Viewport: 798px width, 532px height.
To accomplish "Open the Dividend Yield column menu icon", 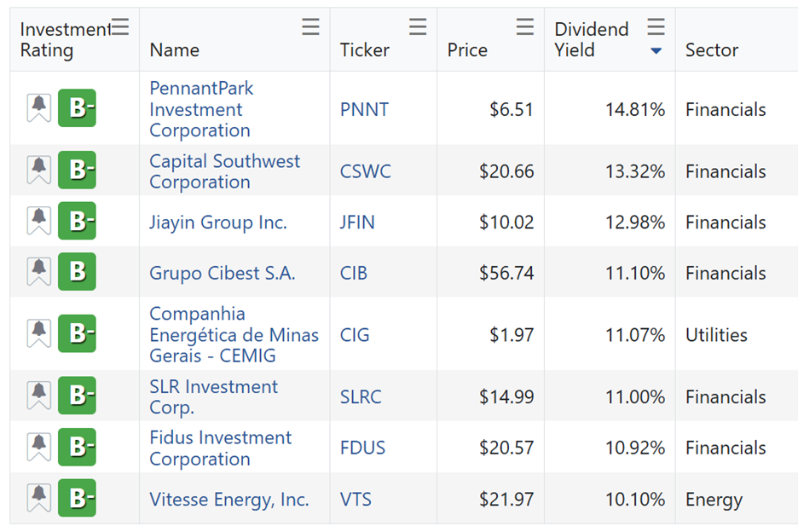I will click(x=656, y=27).
